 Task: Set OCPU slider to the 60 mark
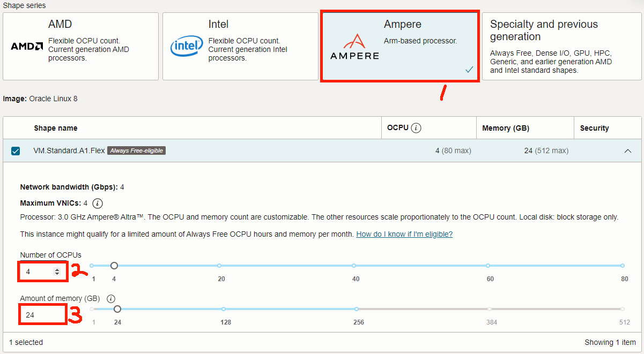(x=488, y=266)
